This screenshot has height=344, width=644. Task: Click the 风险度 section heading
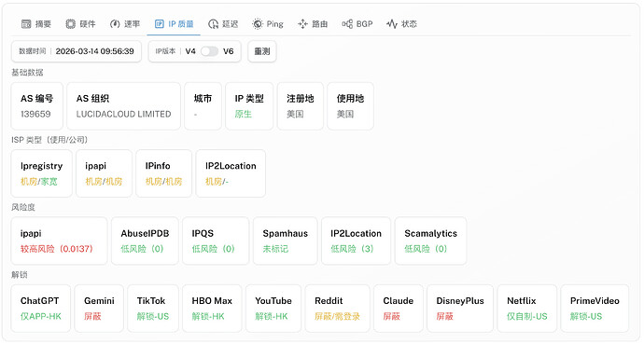coord(23,207)
